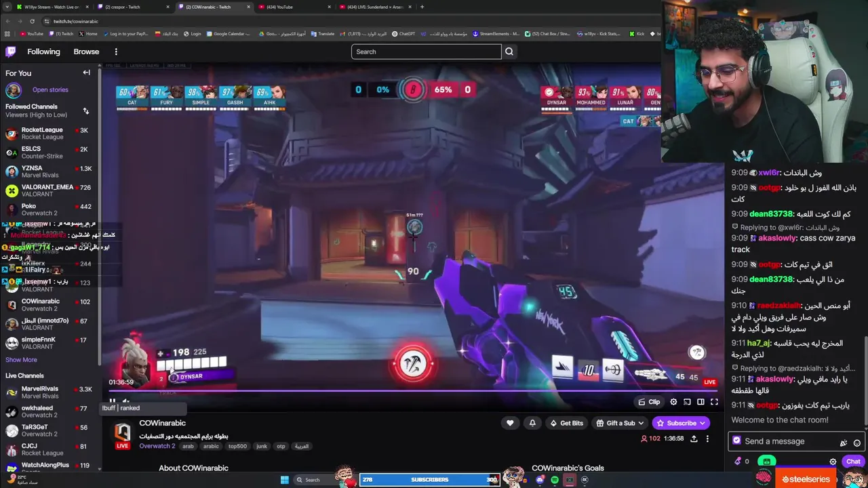Screen dimensions: 868x488
Task: Select the top500 stream tag
Action: coord(237,447)
